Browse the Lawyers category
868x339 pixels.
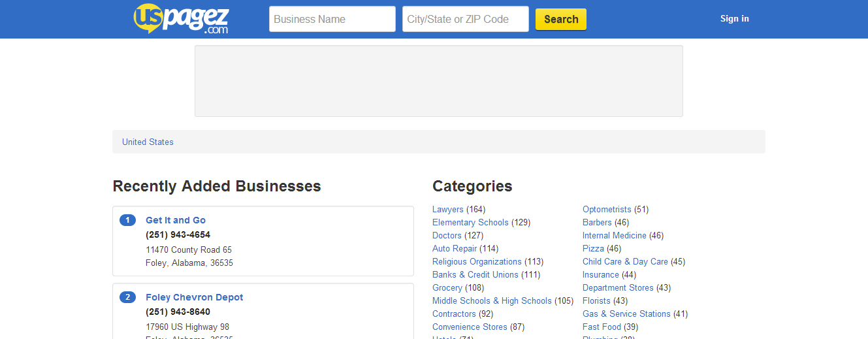[447, 210]
